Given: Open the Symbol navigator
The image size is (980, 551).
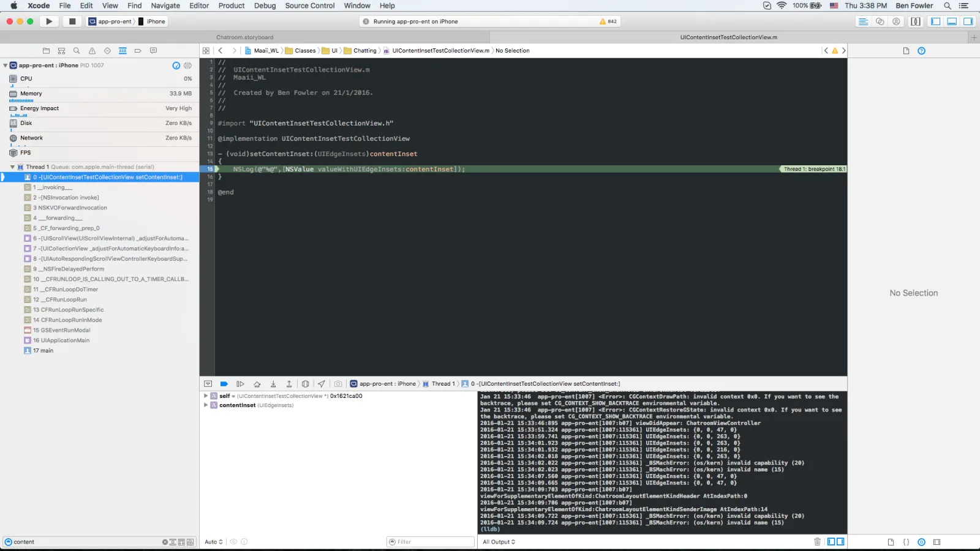Looking at the screenshot, I should click(x=61, y=51).
